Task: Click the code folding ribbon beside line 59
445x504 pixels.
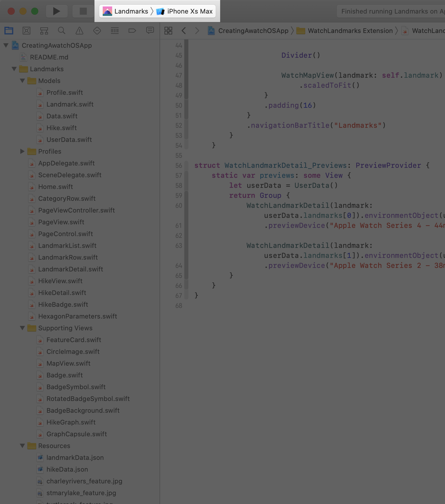Action: [186, 195]
